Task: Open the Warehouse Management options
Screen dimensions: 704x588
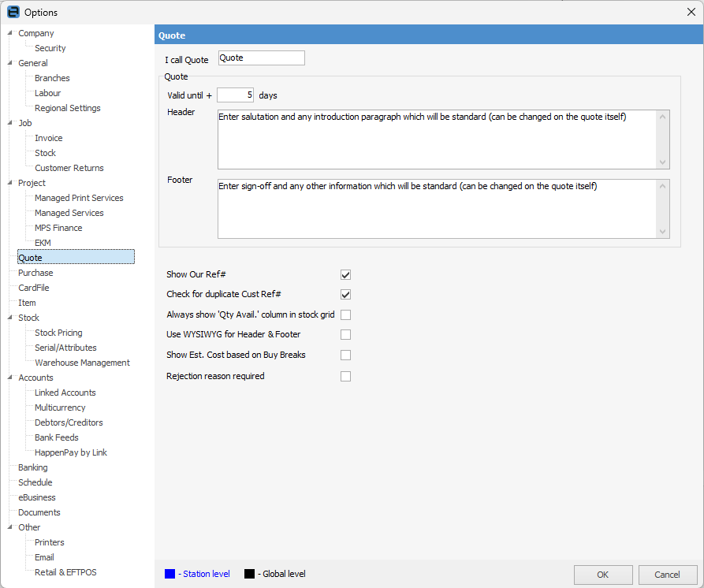Action: tap(82, 363)
